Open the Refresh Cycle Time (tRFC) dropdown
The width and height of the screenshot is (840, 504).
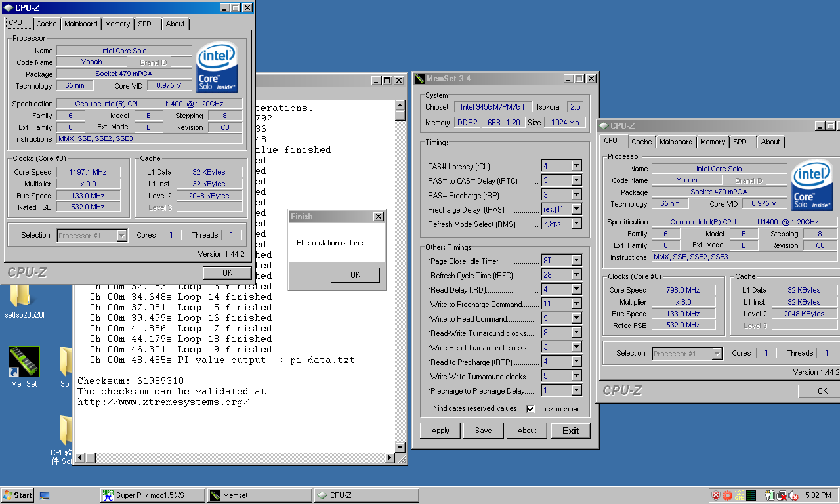pos(576,275)
